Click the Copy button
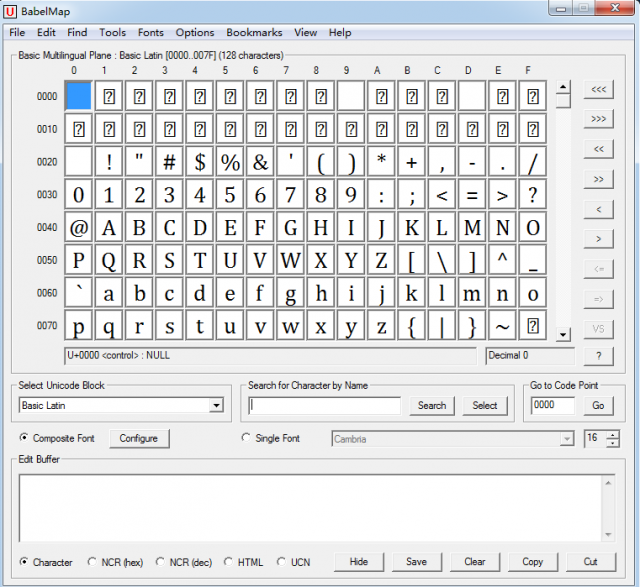The width and height of the screenshot is (640, 587). tap(533, 562)
